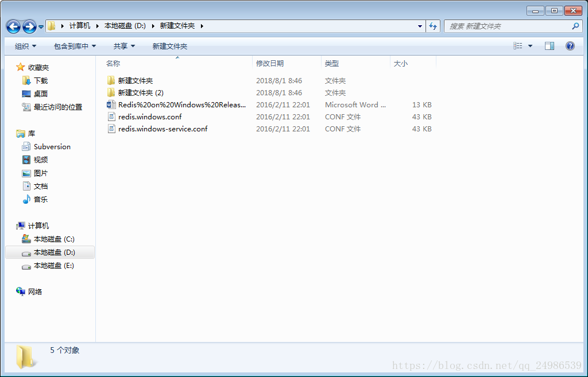The height and width of the screenshot is (377, 588).
Task: Click the 桌面 monitor icon
Action: pos(26,94)
